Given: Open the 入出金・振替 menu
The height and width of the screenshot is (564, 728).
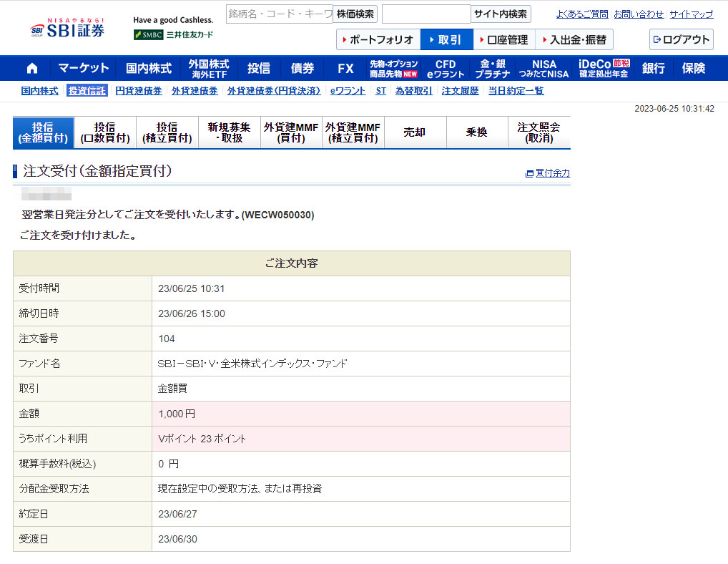Looking at the screenshot, I should pos(574,39).
